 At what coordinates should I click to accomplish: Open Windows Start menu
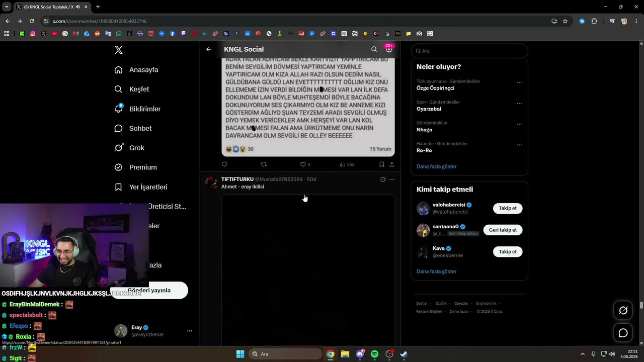click(240, 354)
